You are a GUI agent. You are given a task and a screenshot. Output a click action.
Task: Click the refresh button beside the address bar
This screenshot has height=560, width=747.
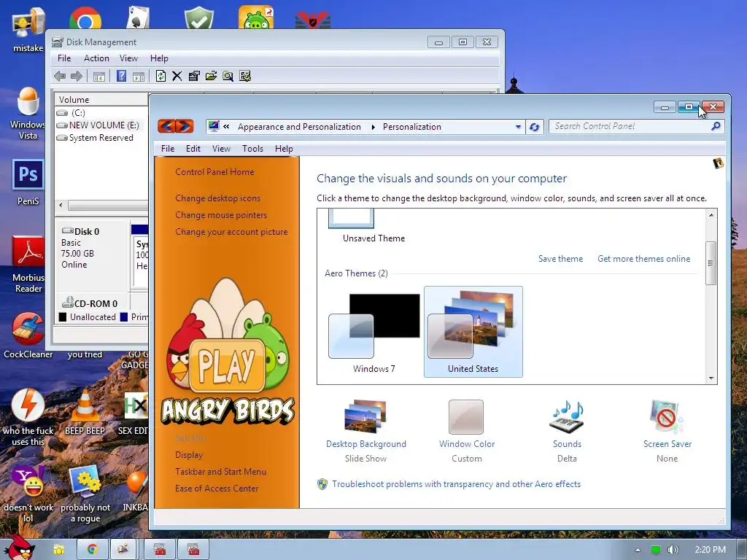pyautogui.click(x=534, y=127)
